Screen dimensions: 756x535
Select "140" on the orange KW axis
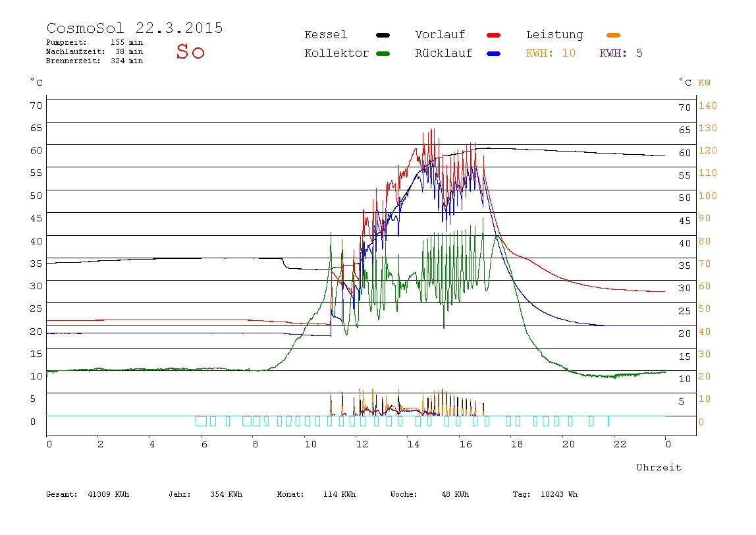[708, 105]
